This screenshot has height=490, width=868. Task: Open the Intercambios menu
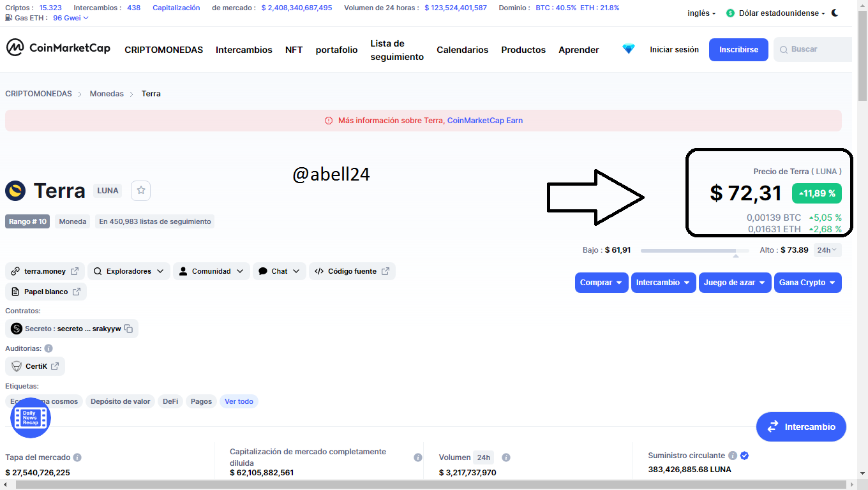[x=244, y=50]
